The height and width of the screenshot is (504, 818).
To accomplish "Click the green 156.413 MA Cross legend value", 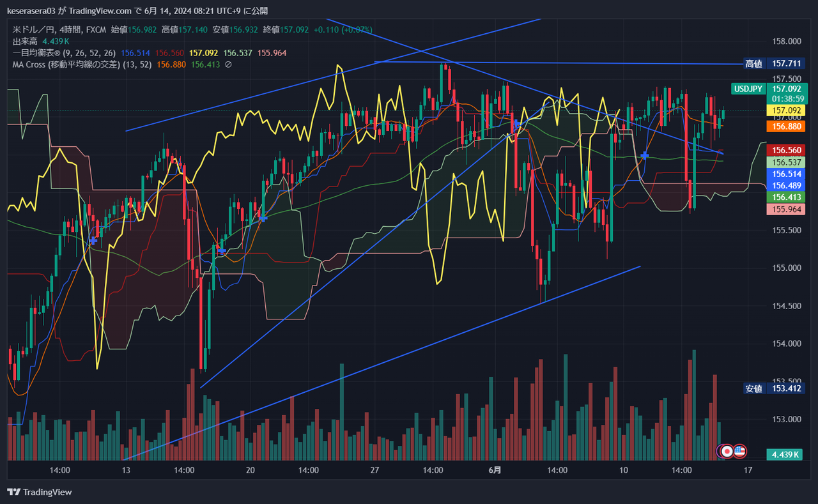I will pos(205,65).
